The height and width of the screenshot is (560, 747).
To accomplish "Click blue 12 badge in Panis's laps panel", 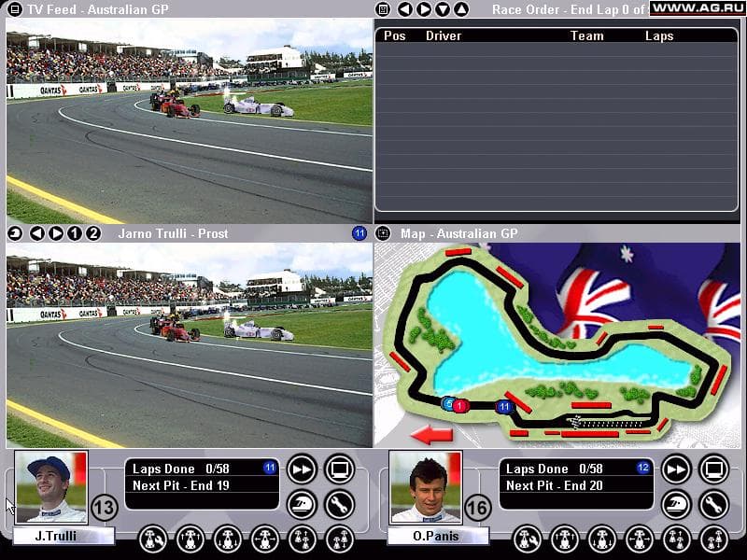I will [643, 468].
